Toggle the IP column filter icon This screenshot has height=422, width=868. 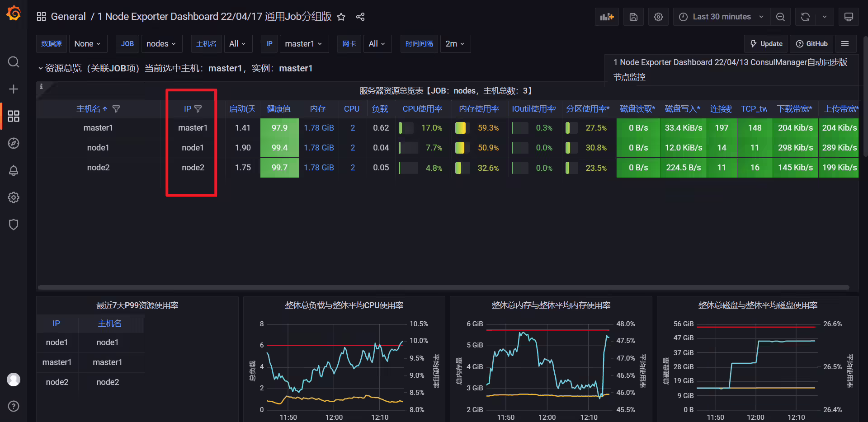pos(198,109)
